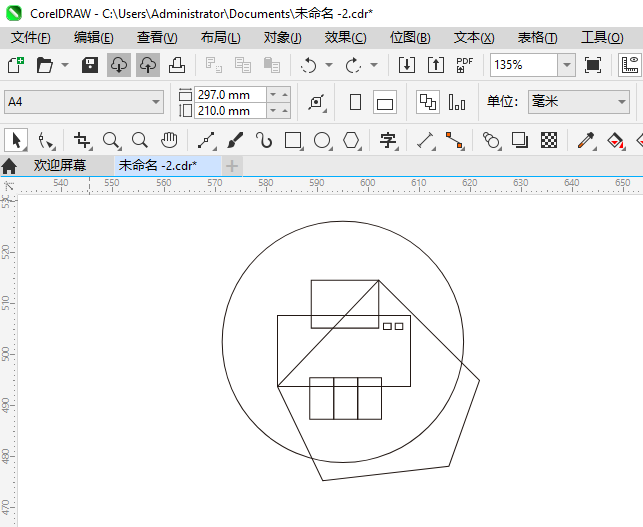Image resolution: width=643 pixels, height=527 pixels.
Task: Select the Polygon tool
Action: click(x=351, y=140)
